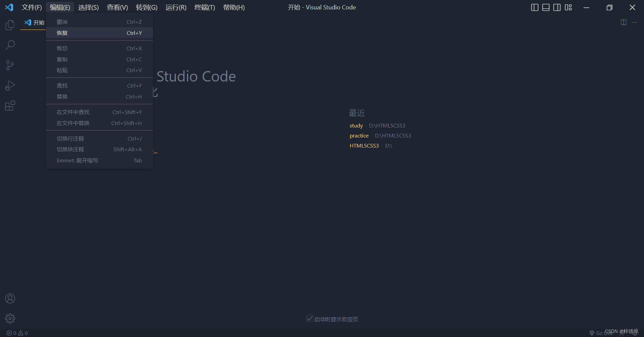Viewport: 644px width, 337px height.
Task: Open recent folder HTML5CSS3
Action: (364, 146)
